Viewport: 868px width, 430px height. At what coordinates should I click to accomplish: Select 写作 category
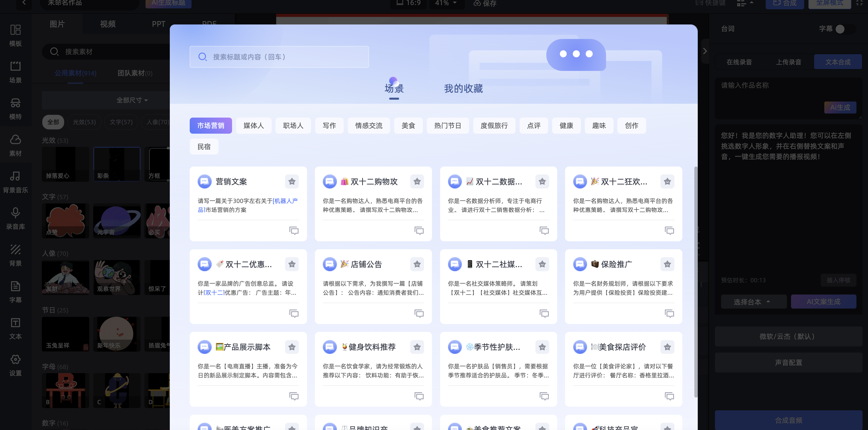pyautogui.click(x=329, y=126)
